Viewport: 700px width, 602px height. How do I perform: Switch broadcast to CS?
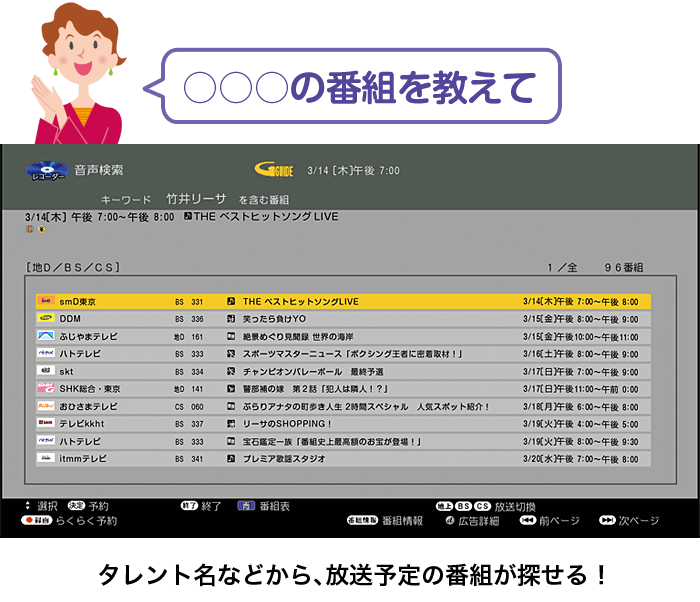(x=482, y=506)
